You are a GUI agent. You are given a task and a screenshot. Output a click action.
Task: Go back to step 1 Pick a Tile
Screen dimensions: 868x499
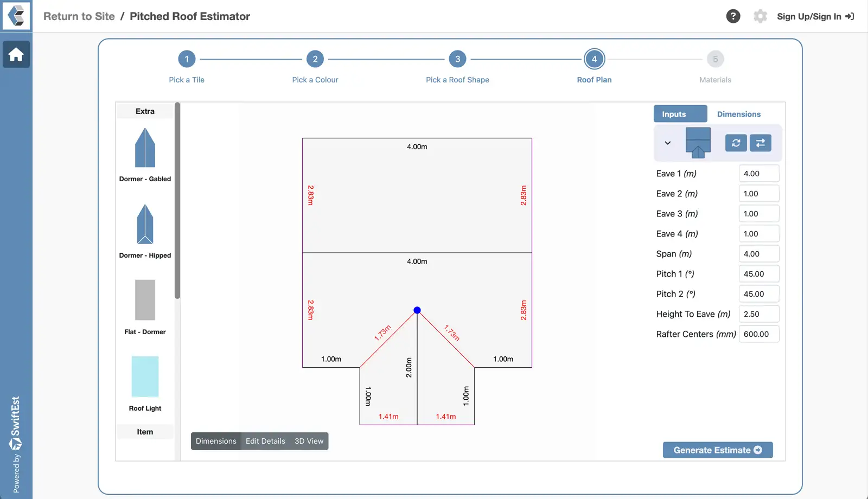coord(187,59)
